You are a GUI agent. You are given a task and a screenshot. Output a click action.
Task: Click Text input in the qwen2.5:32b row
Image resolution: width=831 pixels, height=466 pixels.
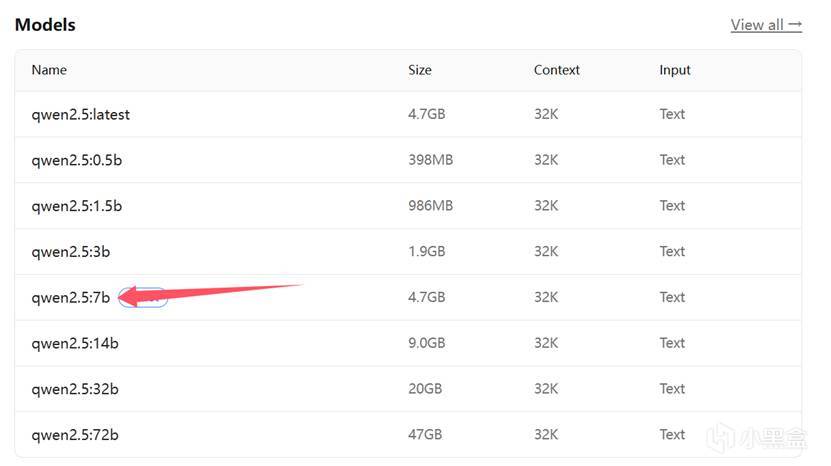click(x=672, y=389)
